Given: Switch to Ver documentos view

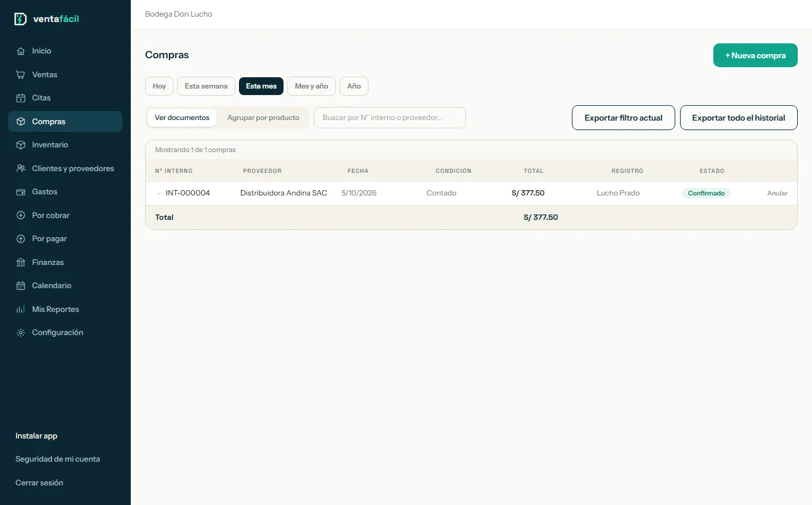Looking at the screenshot, I should (x=182, y=118).
